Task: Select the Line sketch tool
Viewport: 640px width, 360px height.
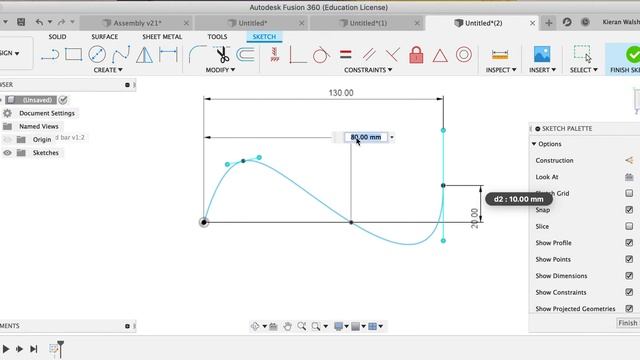Action: (x=50, y=55)
